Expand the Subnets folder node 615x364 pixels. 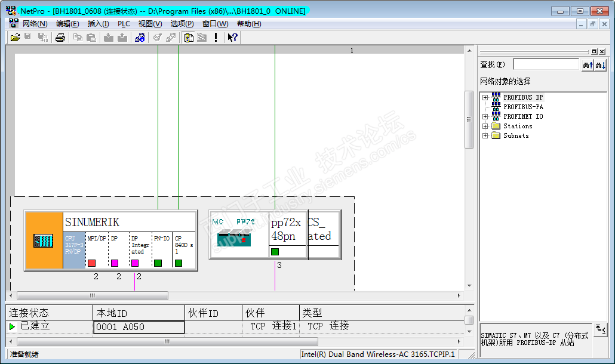485,135
